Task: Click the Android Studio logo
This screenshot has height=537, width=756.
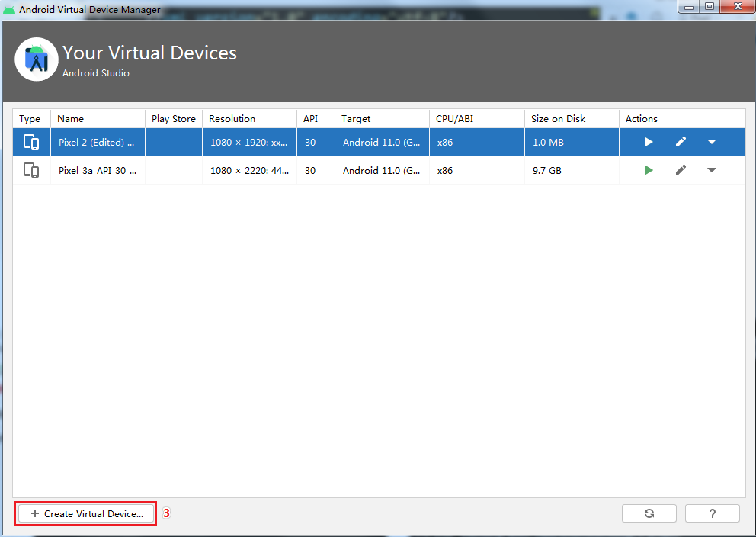Action: click(x=37, y=59)
